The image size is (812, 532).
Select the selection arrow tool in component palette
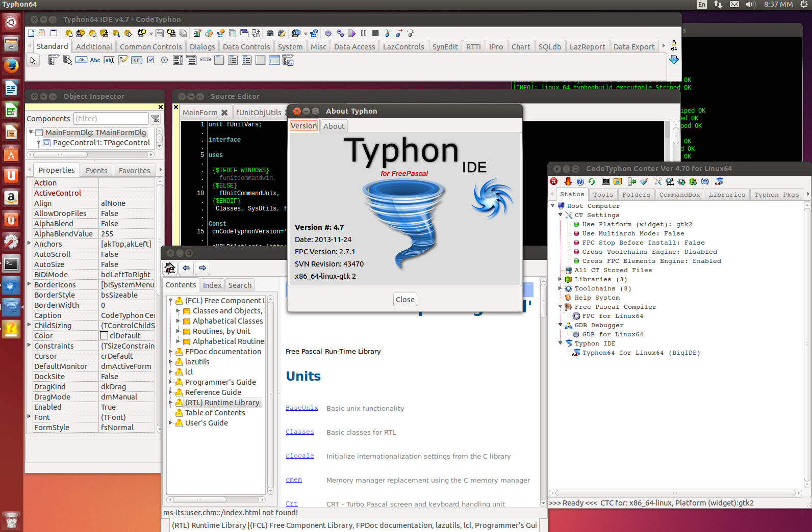coord(33,61)
